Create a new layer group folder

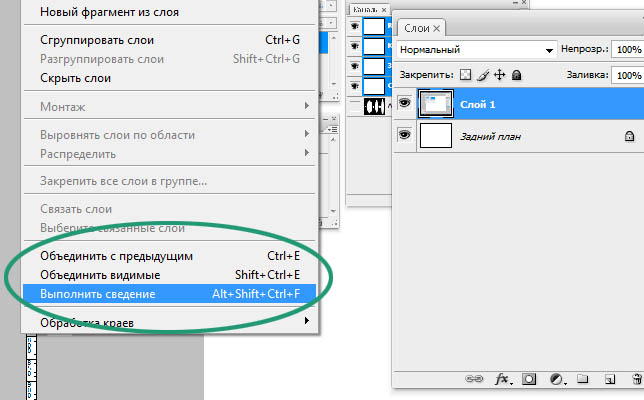pyautogui.click(x=582, y=379)
